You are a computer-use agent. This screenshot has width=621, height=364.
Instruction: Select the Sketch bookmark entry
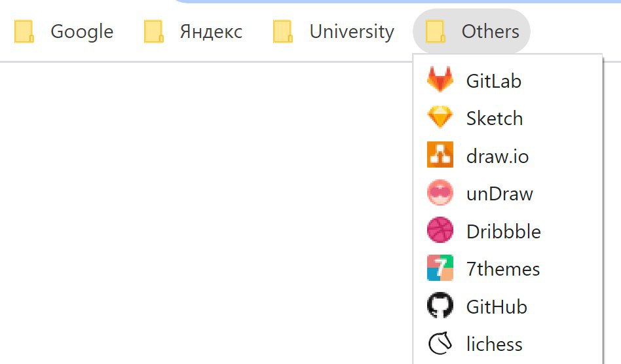508,118
